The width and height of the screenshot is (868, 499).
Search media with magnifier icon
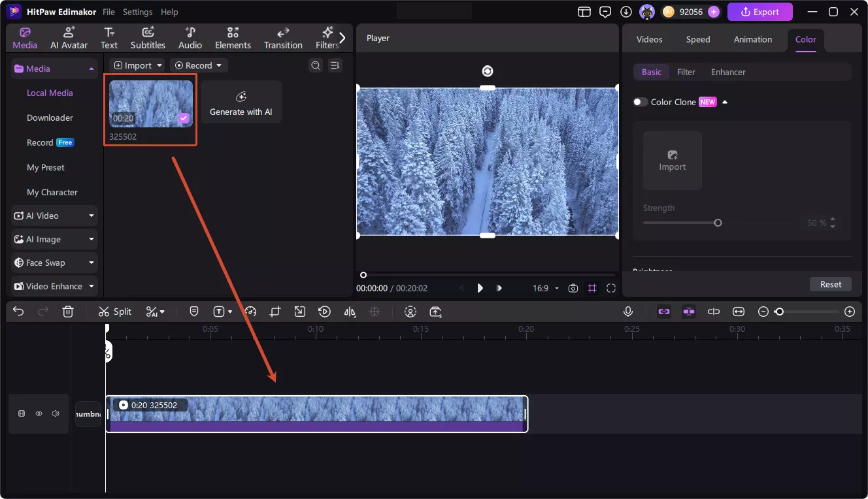pyautogui.click(x=316, y=65)
